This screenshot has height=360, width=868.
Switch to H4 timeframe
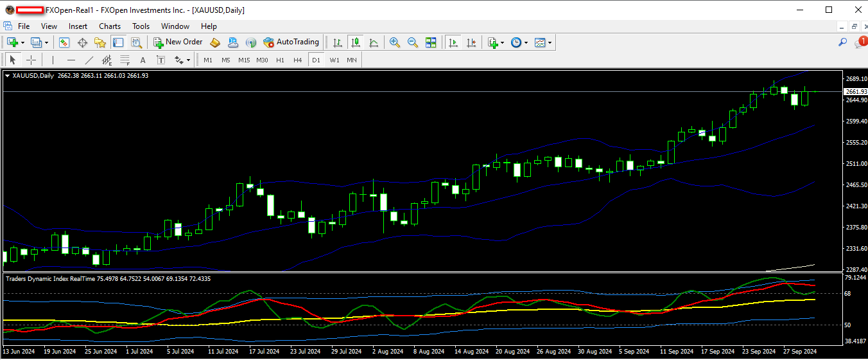(x=298, y=60)
